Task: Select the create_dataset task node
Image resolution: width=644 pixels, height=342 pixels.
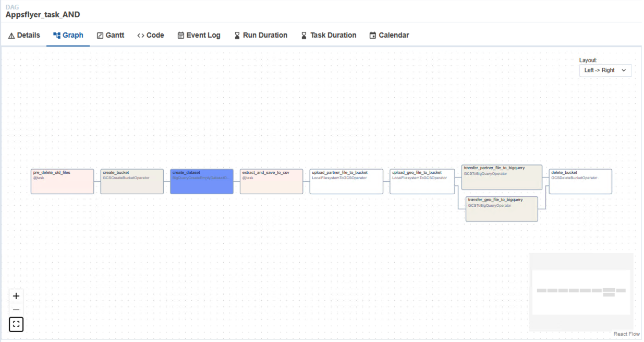Action: pos(201,181)
